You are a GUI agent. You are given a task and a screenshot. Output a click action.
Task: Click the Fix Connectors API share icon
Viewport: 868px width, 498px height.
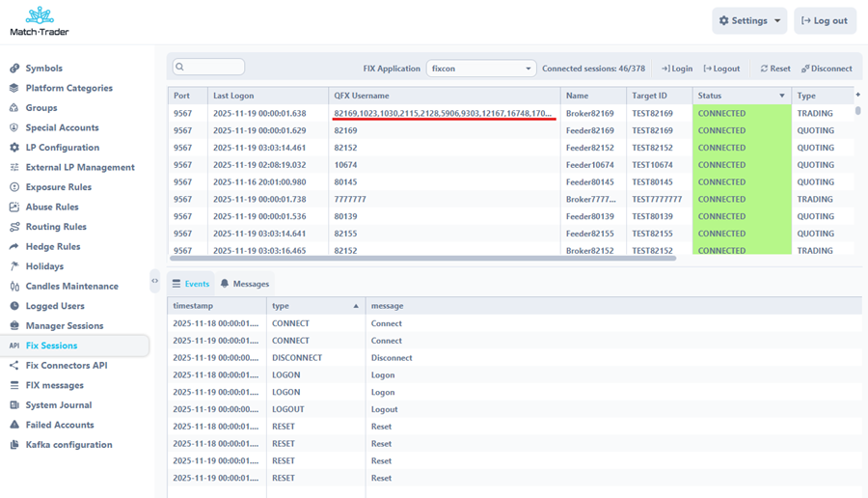(14, 366)
